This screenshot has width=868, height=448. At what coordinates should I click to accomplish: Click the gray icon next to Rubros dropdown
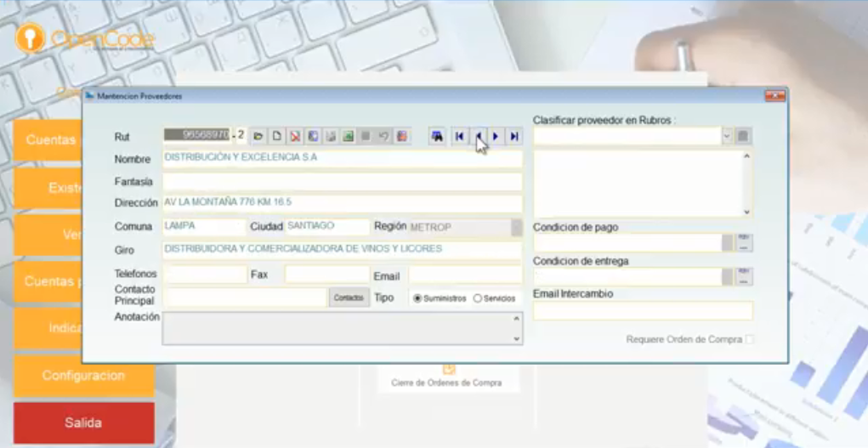[743, 136]
